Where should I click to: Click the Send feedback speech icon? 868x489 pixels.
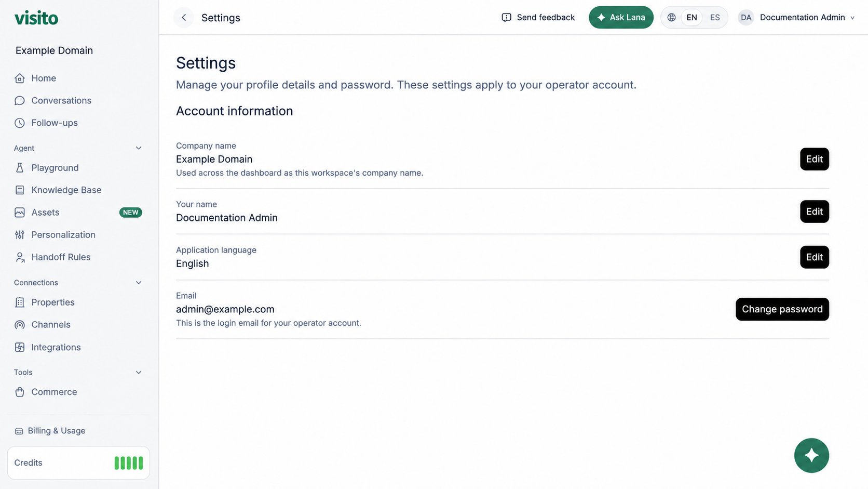507,18
